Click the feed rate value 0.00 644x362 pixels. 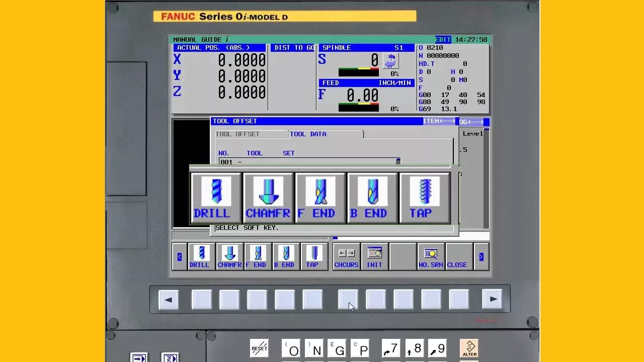(362, 96)
